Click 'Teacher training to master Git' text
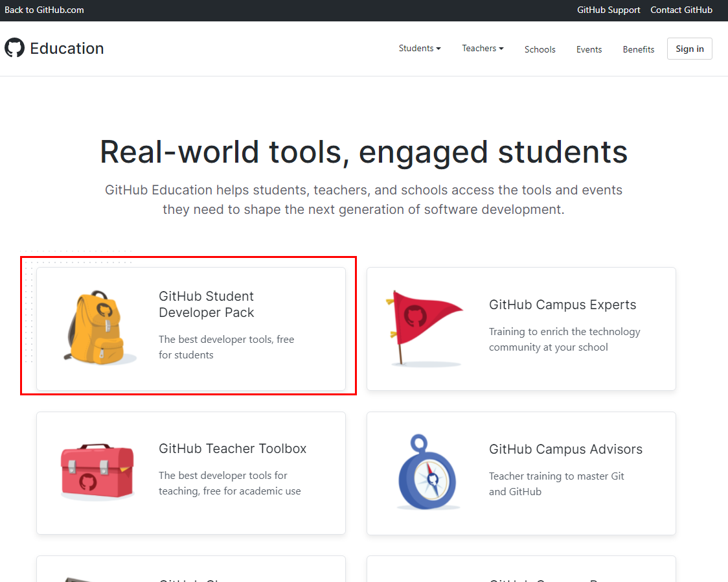This screenshot has height=582, width=728. (556, 483)
